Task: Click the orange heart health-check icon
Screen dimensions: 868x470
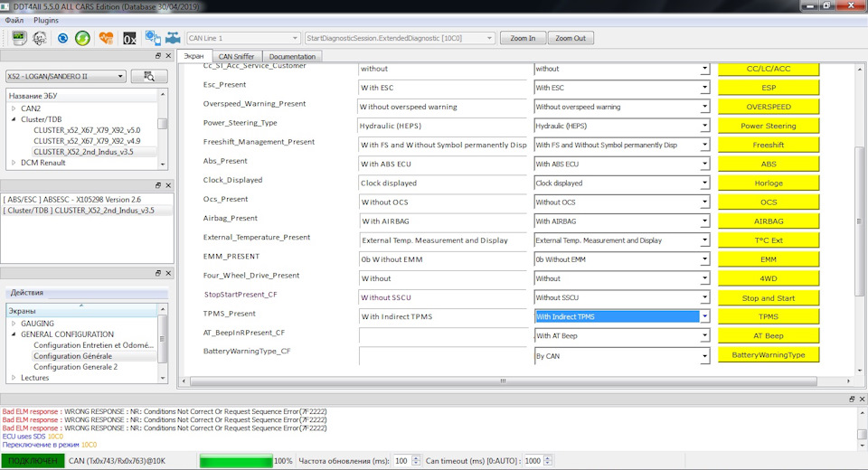Action: coord(106,38)
